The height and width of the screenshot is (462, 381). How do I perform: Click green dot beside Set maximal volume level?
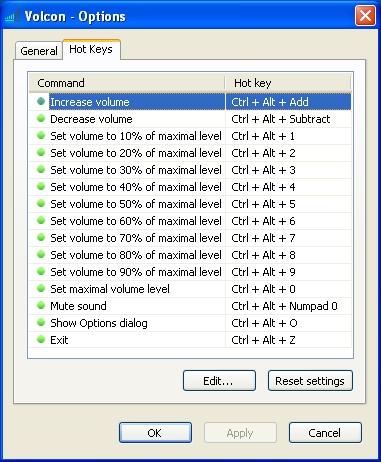click(41, 288)
